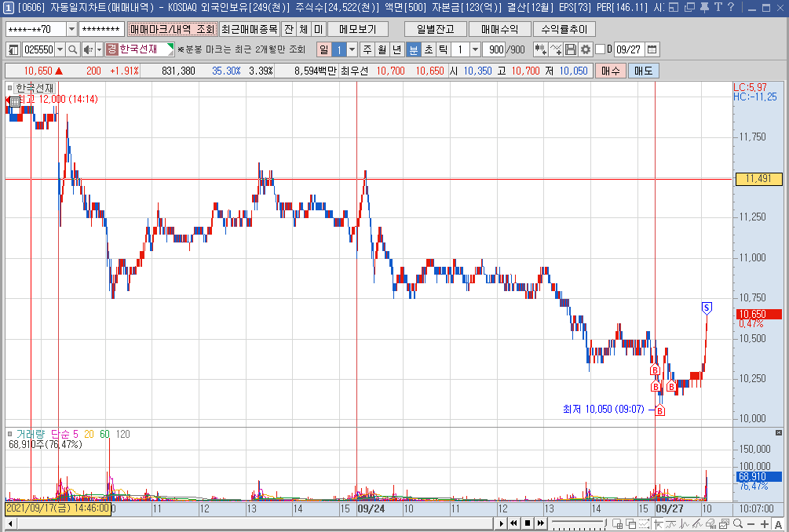This screenshot has width=789, height=532.
Task: Open the account number dropdown arrow
Action: [x=71, y=29]
